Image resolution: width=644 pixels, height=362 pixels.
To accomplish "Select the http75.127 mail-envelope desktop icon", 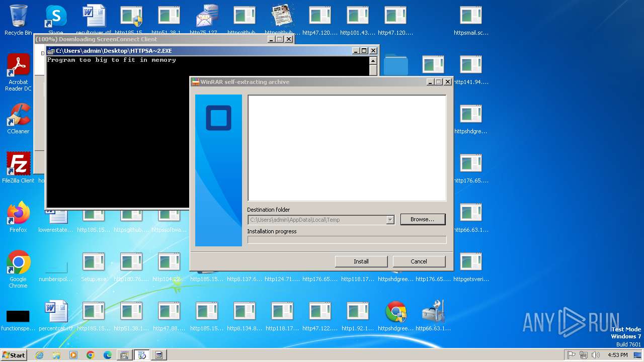I will (x=207, y=20).
